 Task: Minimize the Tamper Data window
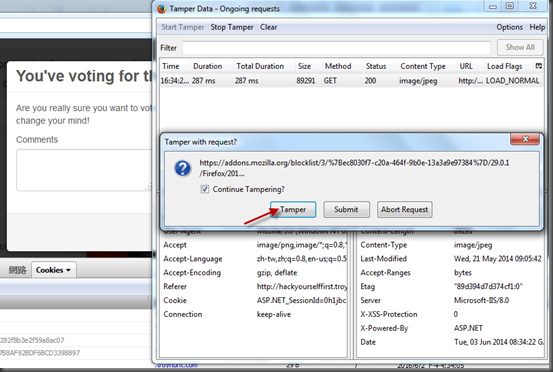click(493, 6)
